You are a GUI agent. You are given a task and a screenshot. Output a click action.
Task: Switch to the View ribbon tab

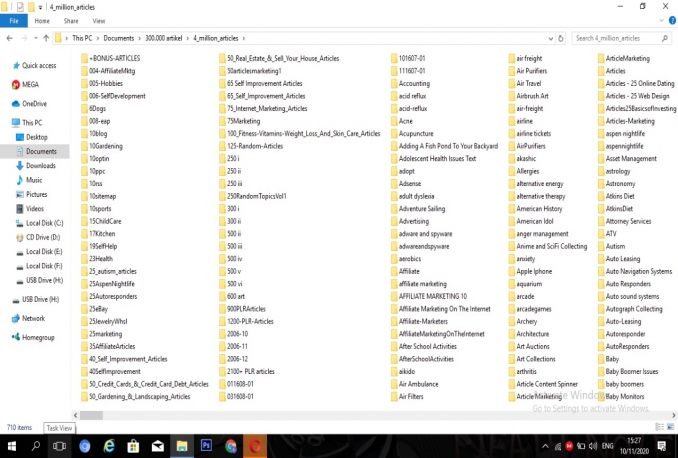click(x=98, y=20)
